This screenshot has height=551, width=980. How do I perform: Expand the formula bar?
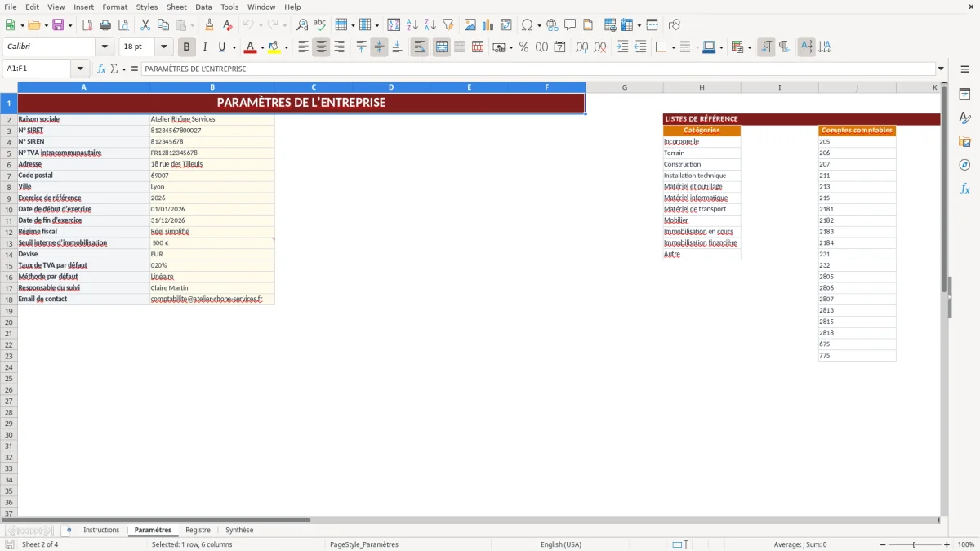[x=941, y=69]
